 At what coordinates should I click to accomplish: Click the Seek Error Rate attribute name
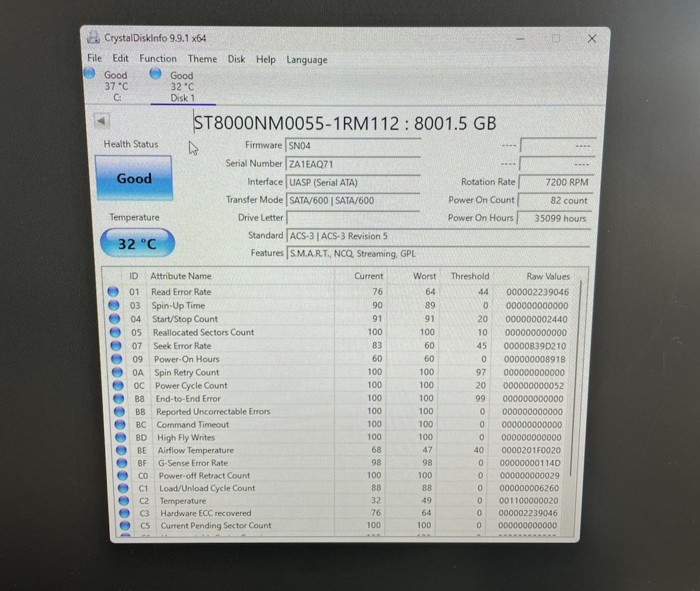(182, 346)
